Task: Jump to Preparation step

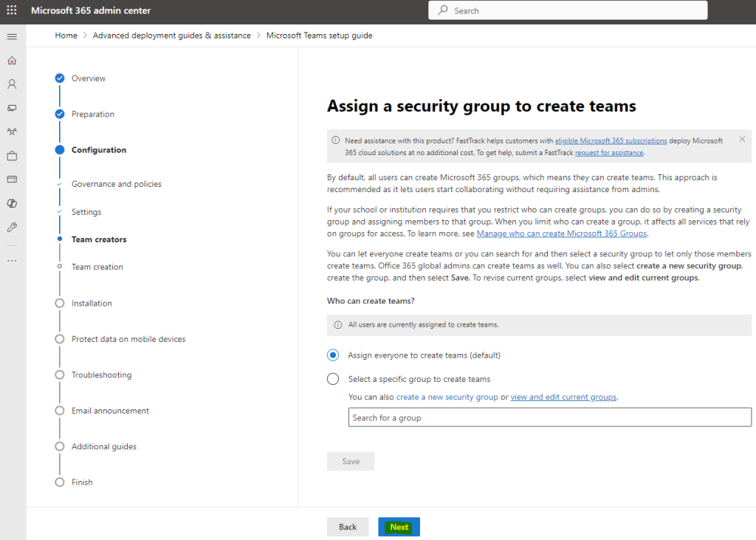Action: coord(93,114)
